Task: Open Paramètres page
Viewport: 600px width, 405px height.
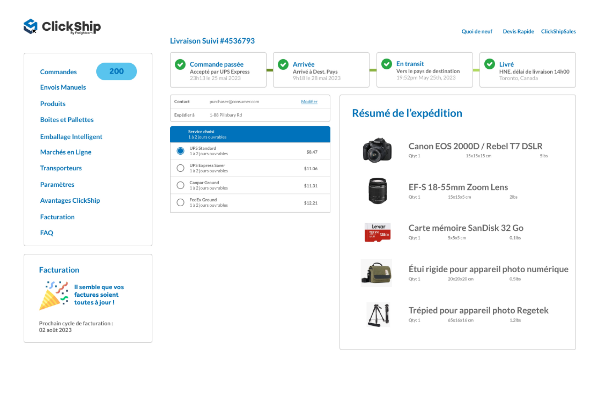Action: pyautogui.click(x=57, y=185)
